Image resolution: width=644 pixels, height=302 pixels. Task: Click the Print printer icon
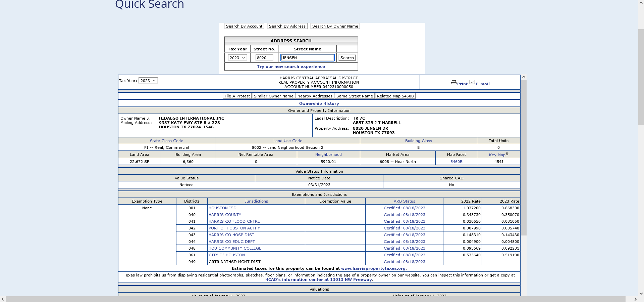[453, 82]
